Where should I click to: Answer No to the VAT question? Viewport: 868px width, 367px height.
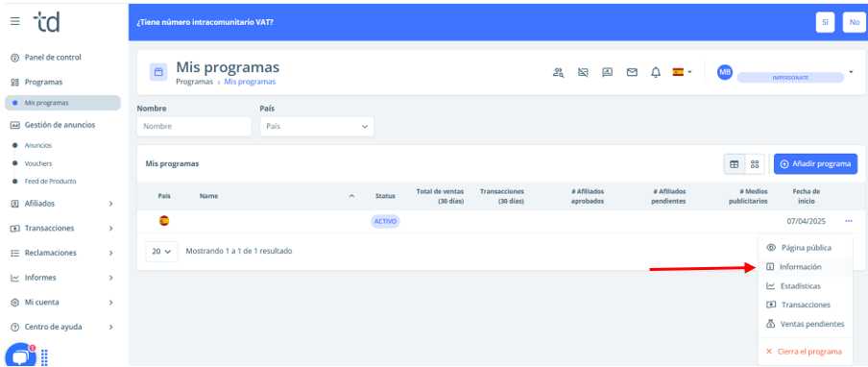(x=855, y=22)
